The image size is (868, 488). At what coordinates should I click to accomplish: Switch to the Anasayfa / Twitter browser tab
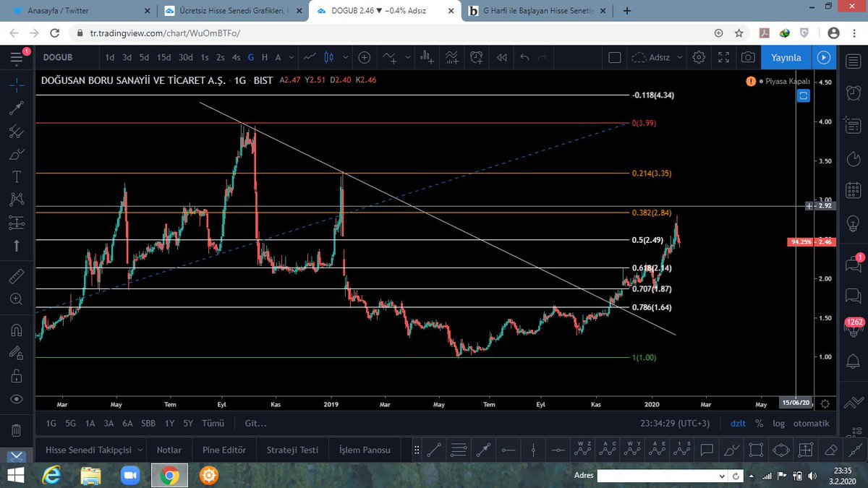[80, 12]
